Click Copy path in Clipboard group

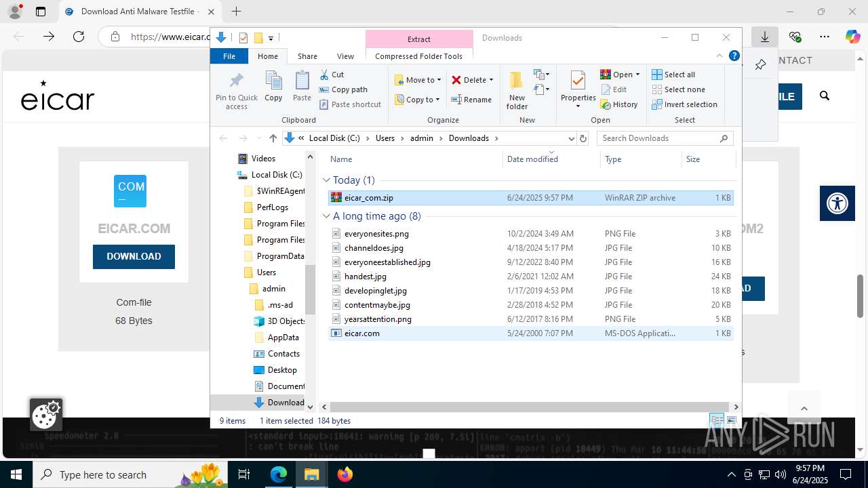[343, 89]
